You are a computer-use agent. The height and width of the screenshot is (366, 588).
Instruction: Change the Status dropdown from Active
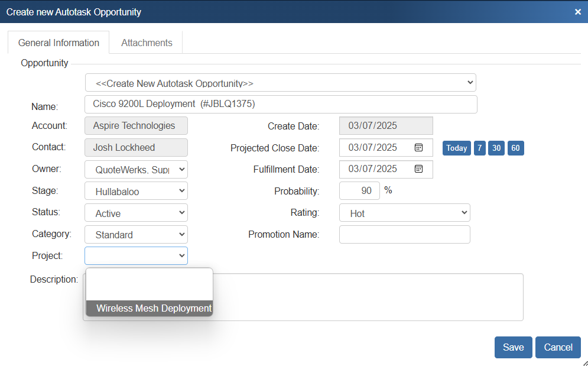(x=136, y=213)
